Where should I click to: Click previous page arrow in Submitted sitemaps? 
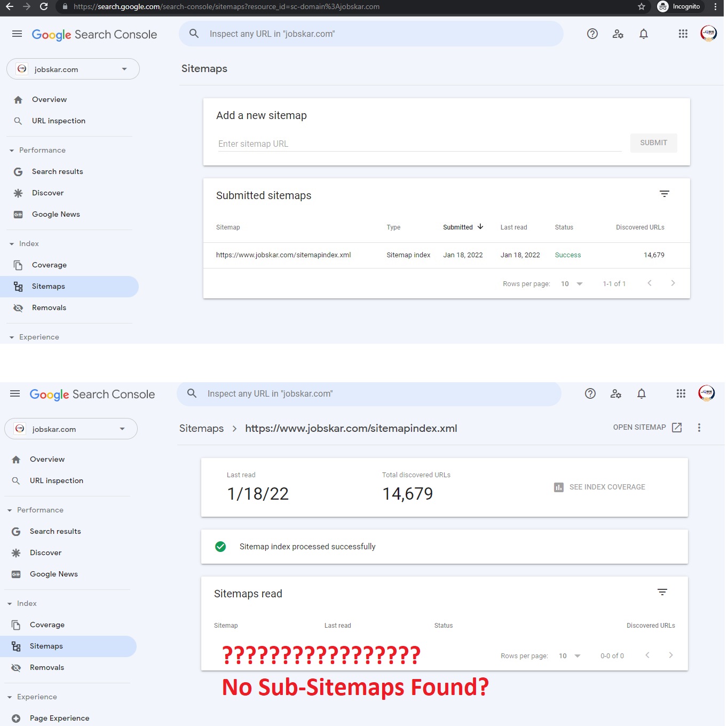coord(650,283)
